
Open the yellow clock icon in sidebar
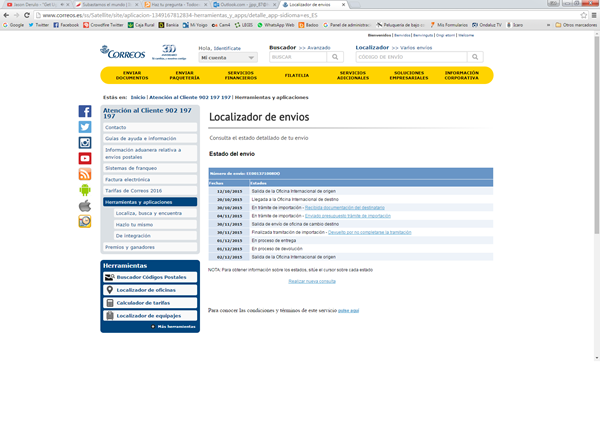(x=85, y=222)
